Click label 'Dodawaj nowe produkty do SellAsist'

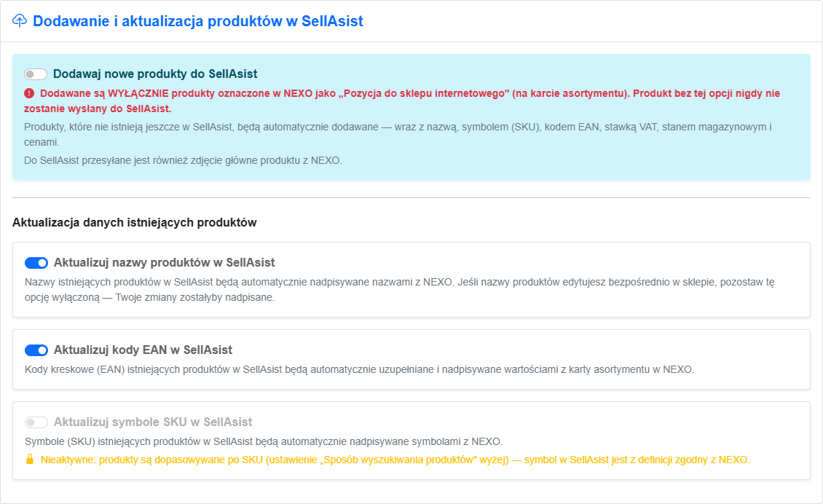point(155,74)
